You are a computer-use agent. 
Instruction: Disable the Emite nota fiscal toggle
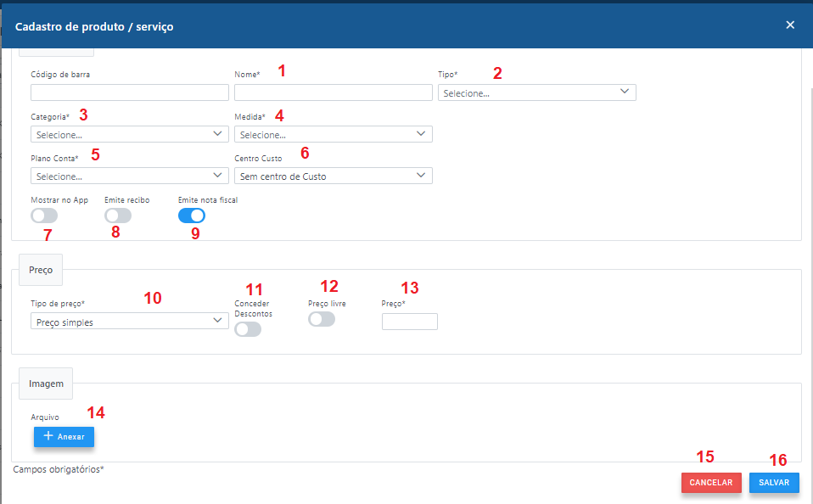[192, 216]
